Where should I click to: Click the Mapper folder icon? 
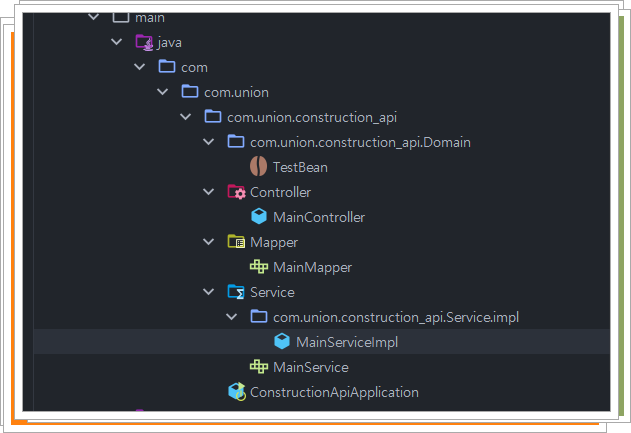(x=236, y=241)
